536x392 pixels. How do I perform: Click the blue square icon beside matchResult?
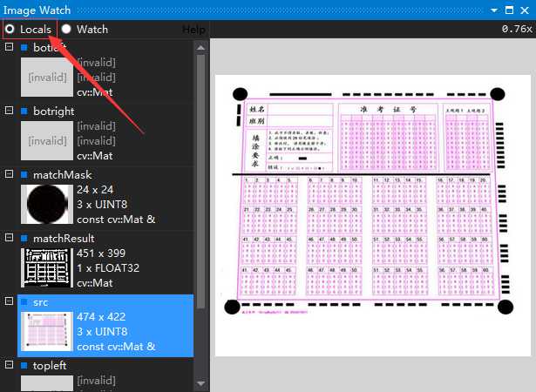pos(24,238)
